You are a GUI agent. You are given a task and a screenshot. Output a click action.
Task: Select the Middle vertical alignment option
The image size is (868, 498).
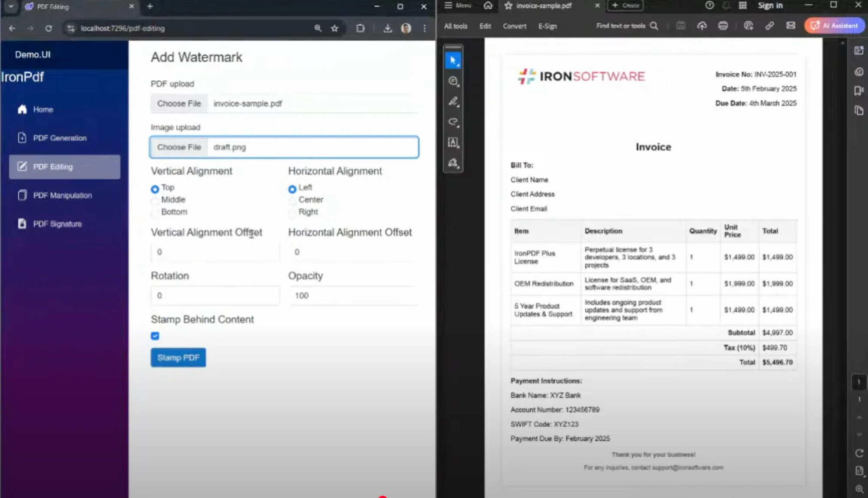tap(155, 201)
